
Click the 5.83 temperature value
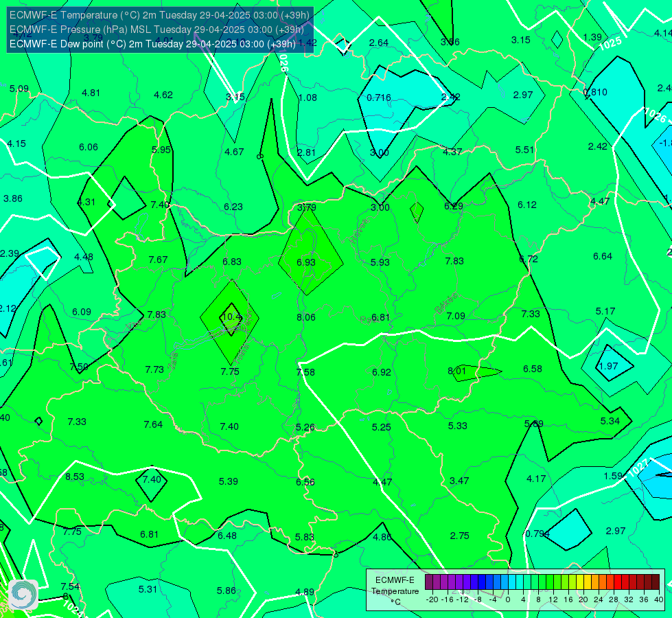pyautogui.click(x=305, y=538)
